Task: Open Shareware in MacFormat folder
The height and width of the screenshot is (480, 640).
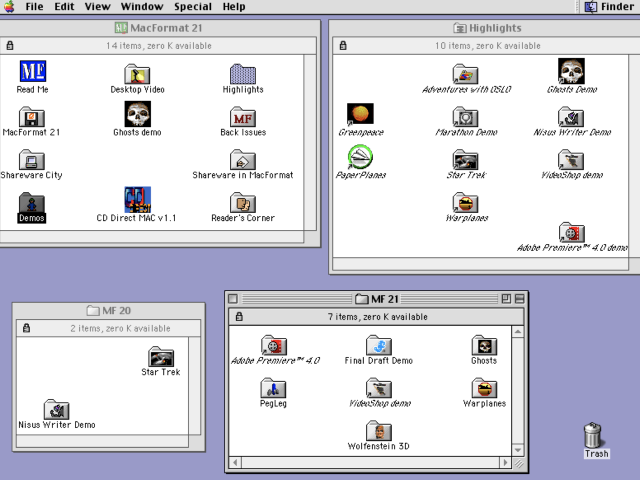Action: [243, 160]
